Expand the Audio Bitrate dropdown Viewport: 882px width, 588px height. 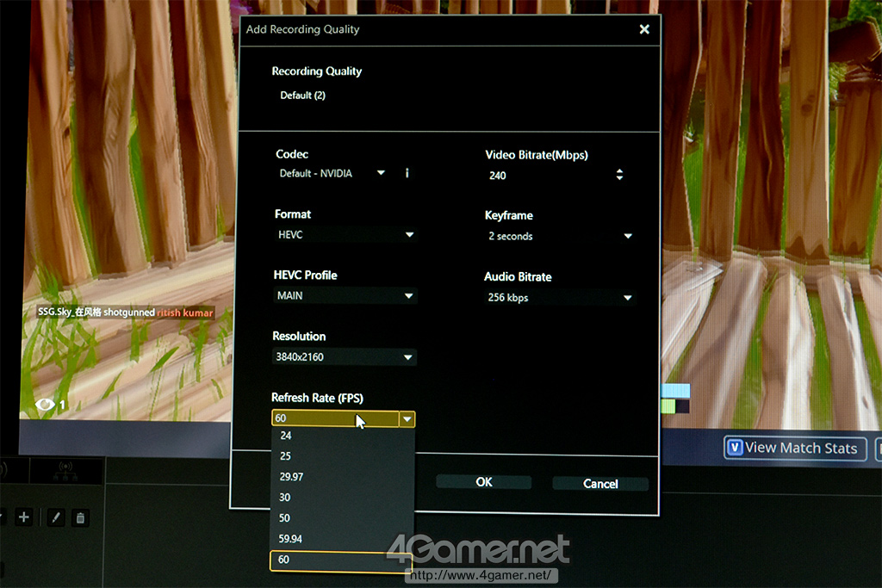560,297
